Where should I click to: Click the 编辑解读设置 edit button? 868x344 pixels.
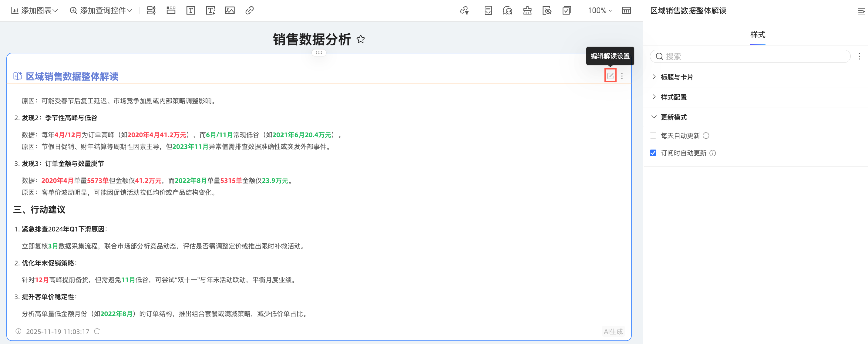coord(610,76)
